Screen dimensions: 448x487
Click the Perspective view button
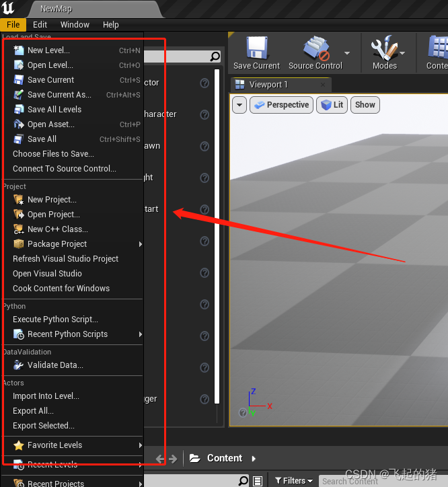click(x=281, y=105)
